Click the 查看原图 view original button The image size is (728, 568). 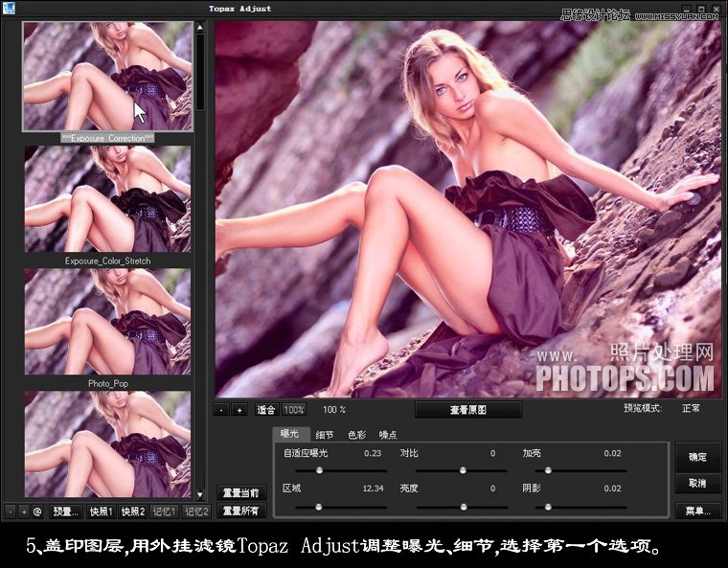tap(468, 410)
